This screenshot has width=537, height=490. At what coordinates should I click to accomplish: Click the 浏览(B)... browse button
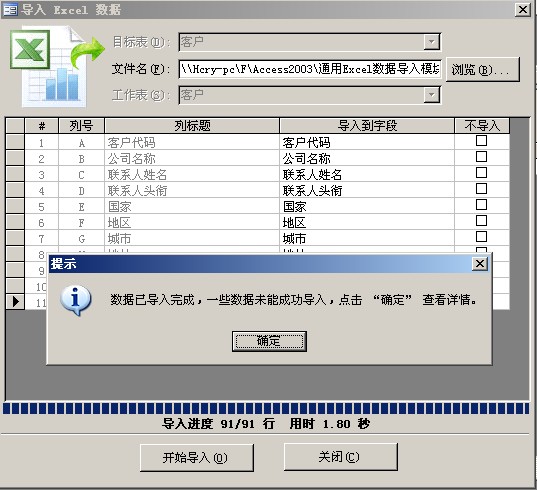click(483, 70)
